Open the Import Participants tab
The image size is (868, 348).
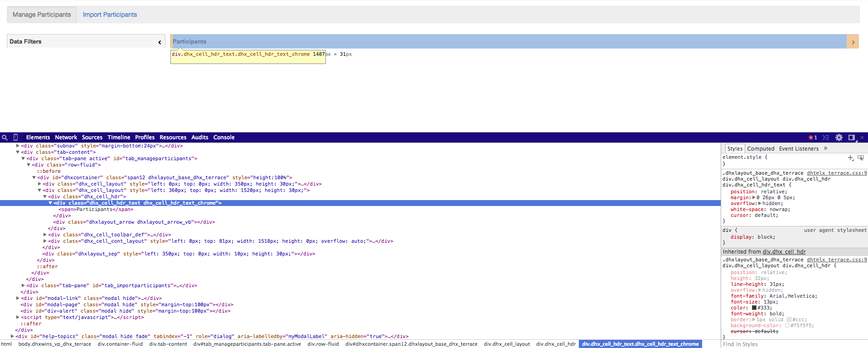coord(110,15)
